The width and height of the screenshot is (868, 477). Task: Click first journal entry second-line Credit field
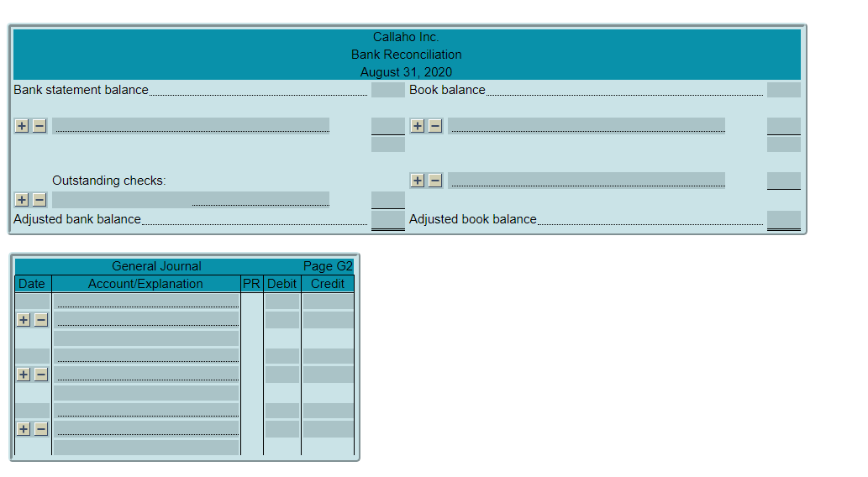coord(329,320)
